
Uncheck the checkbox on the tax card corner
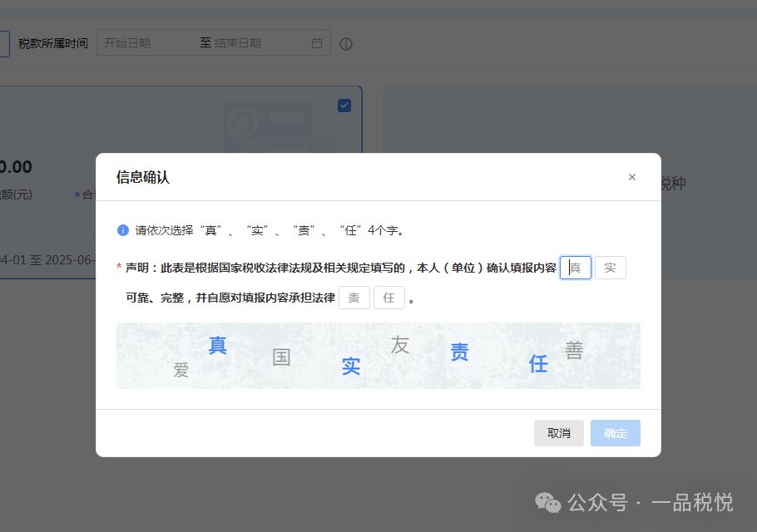[344, 106]
